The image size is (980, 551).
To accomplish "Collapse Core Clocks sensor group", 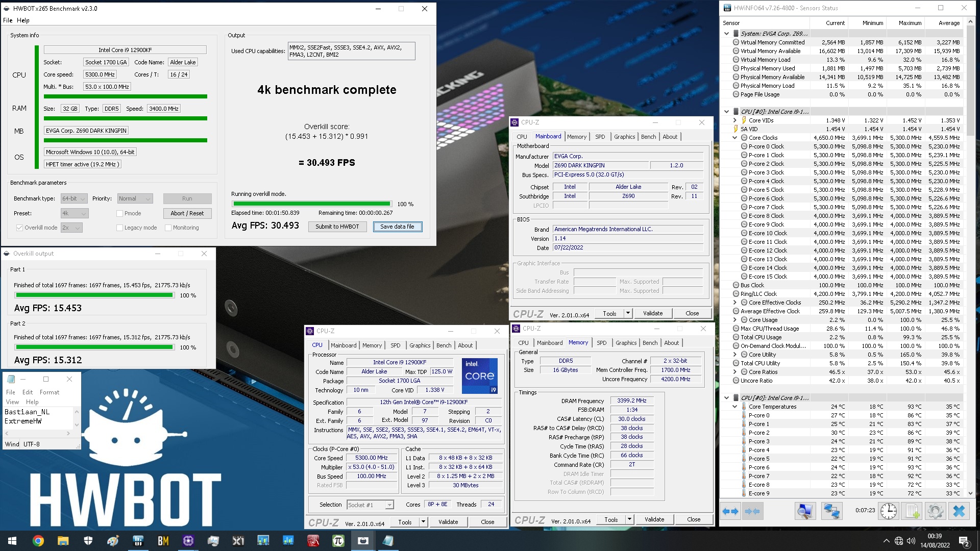I will 735,138.
